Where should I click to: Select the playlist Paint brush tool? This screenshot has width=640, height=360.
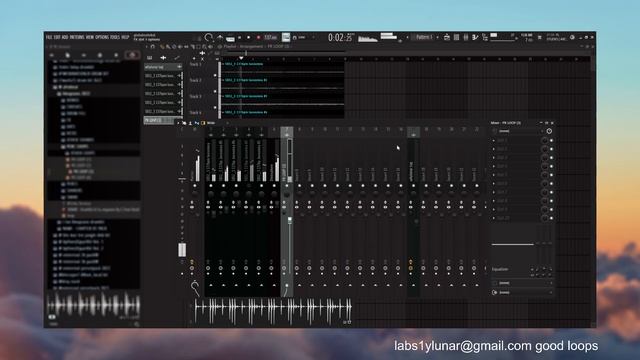coord(167,47)
